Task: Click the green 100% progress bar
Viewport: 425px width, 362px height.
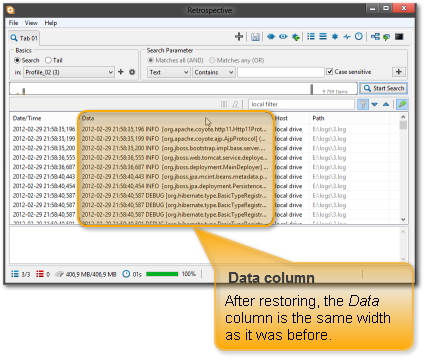Action: point(162,274)
